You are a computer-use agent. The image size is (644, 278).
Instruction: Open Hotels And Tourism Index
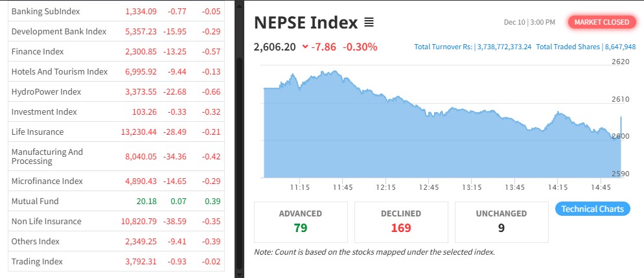click(x=60, y=71)
